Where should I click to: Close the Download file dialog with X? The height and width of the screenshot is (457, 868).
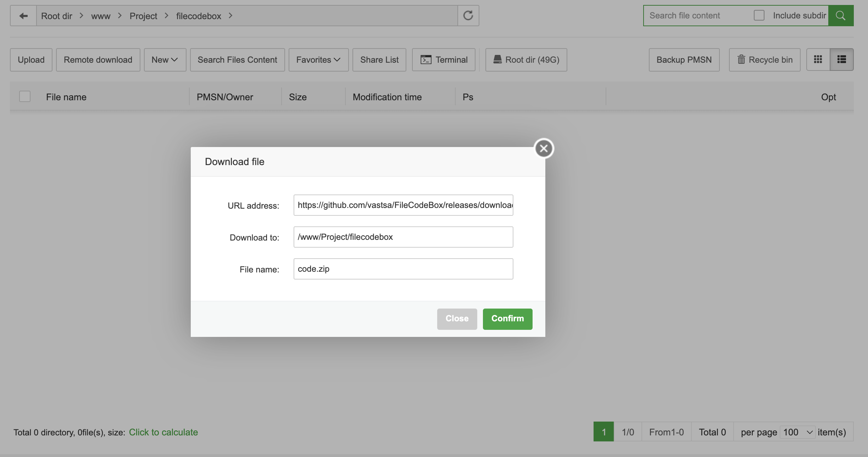click(x=544, y=148)
